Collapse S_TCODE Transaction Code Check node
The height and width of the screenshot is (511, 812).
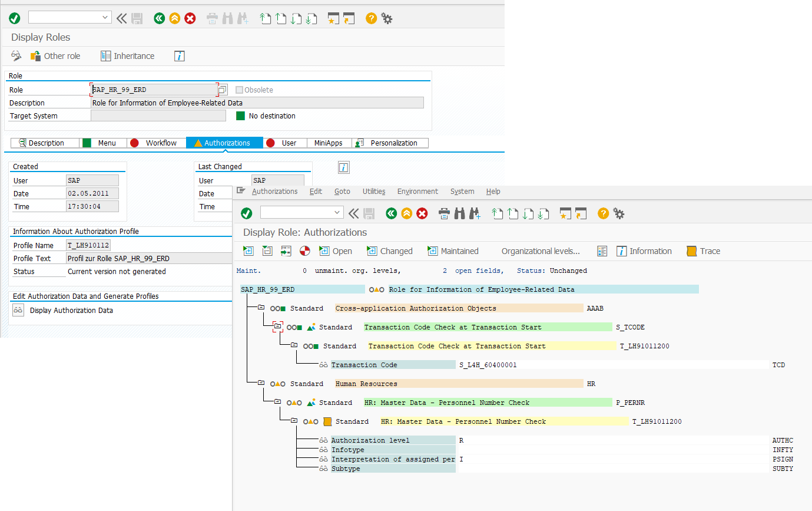[277, 325]
